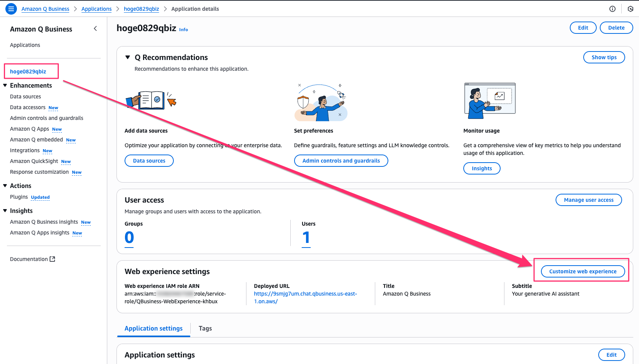
Task: Click the Title value Amazon Q Business
Action: point(407,294)
